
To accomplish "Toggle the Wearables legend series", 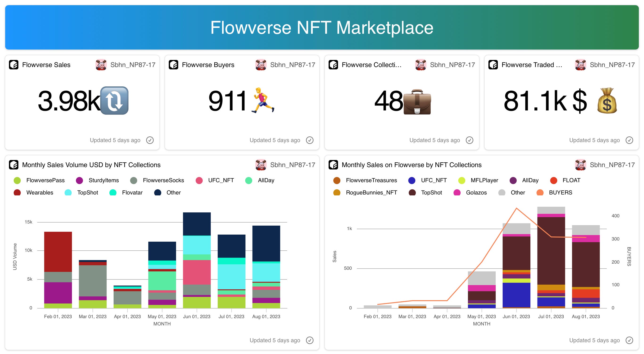I will point(40,193).
